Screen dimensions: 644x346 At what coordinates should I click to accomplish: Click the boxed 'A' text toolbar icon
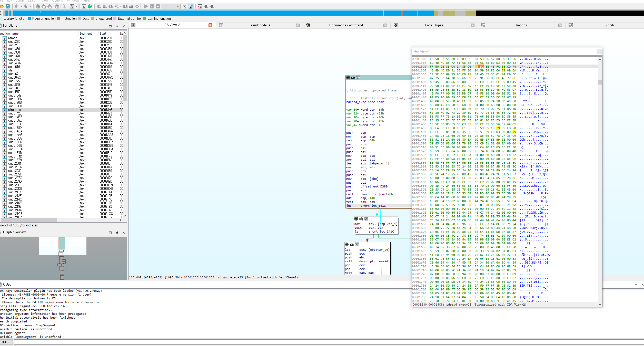(72, 6)
